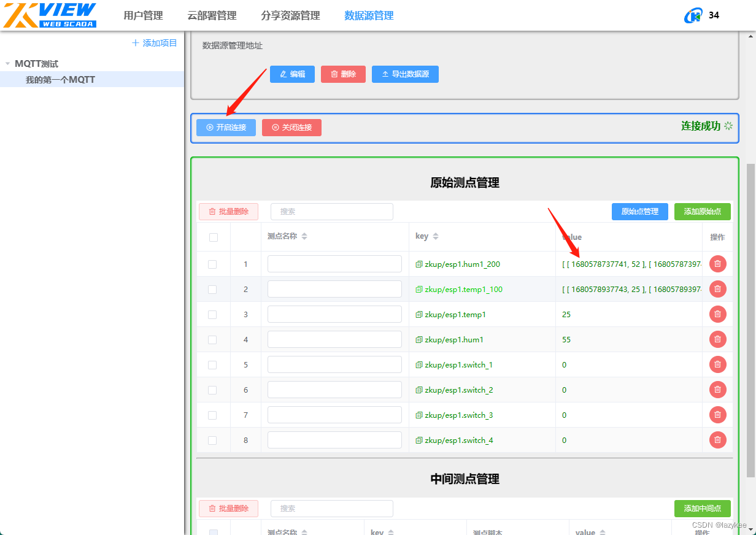Click the KVIEW WEB SCADA logo
Screen dimensions: 756x535
pyautogui.click(x=49, y=15)
